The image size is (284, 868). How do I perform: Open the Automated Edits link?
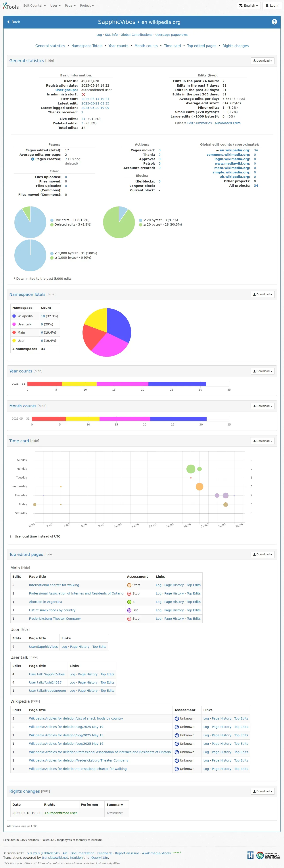pos(228,123)
